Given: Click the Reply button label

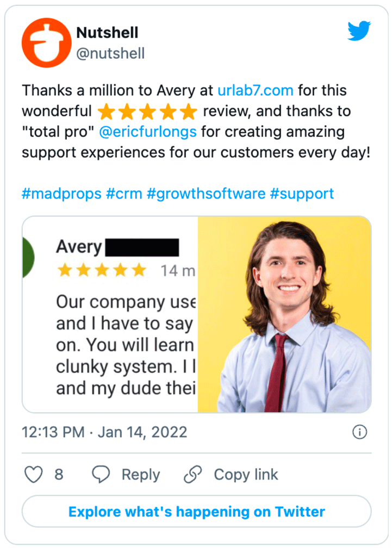Looking at the screenshot, I should [x=140, y=475].
